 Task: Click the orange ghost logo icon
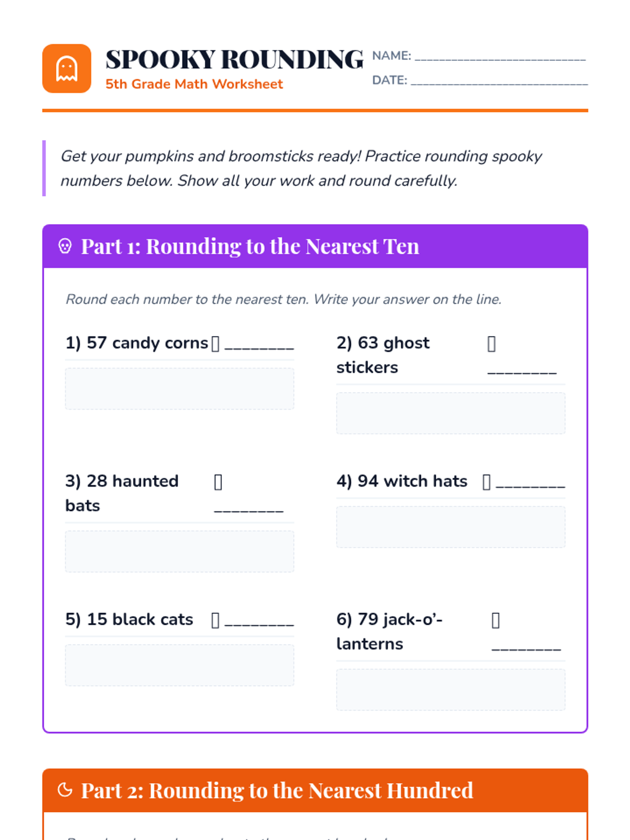coord(67,69)
